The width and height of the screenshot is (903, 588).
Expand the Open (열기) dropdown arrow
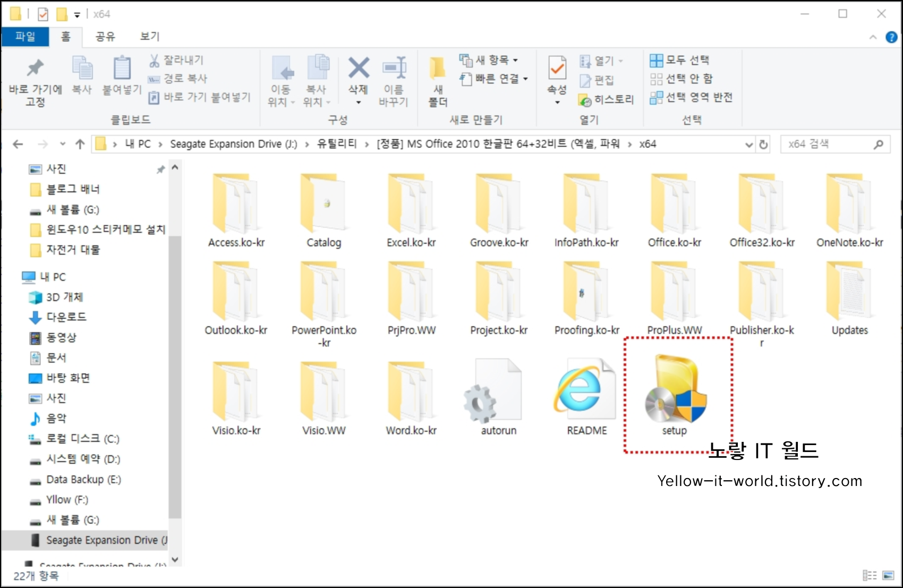[620, 61]
